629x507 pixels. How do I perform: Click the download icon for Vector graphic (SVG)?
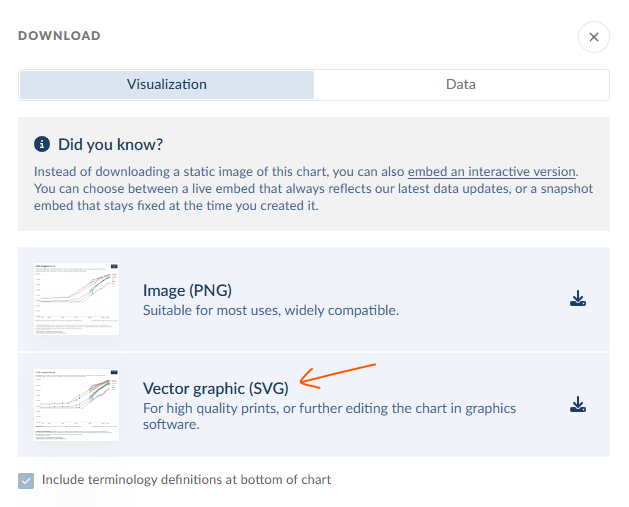pyautogui.click(x=577, y=404)
